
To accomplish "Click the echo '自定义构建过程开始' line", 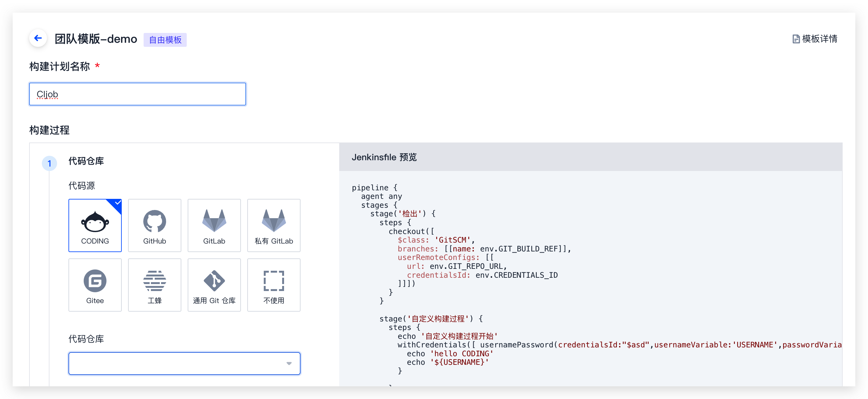I will pos(448,336).
